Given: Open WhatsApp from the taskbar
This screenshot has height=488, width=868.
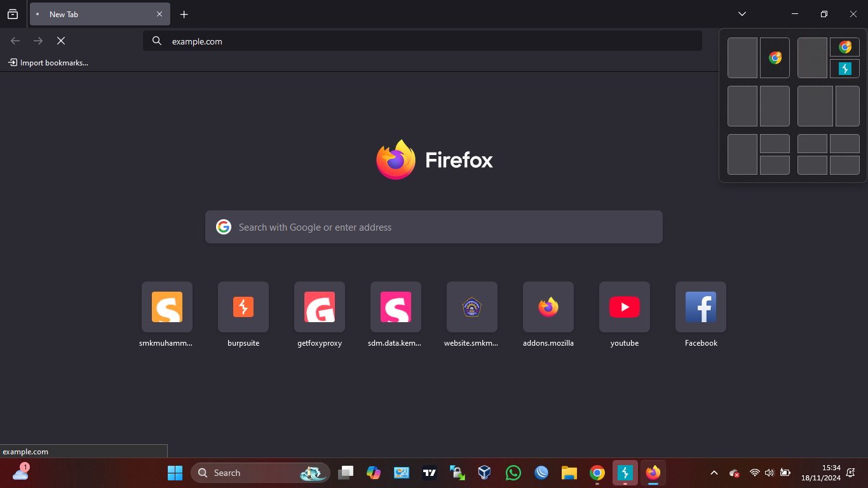Looking at the screenshot, I should (x=513, y=473).
